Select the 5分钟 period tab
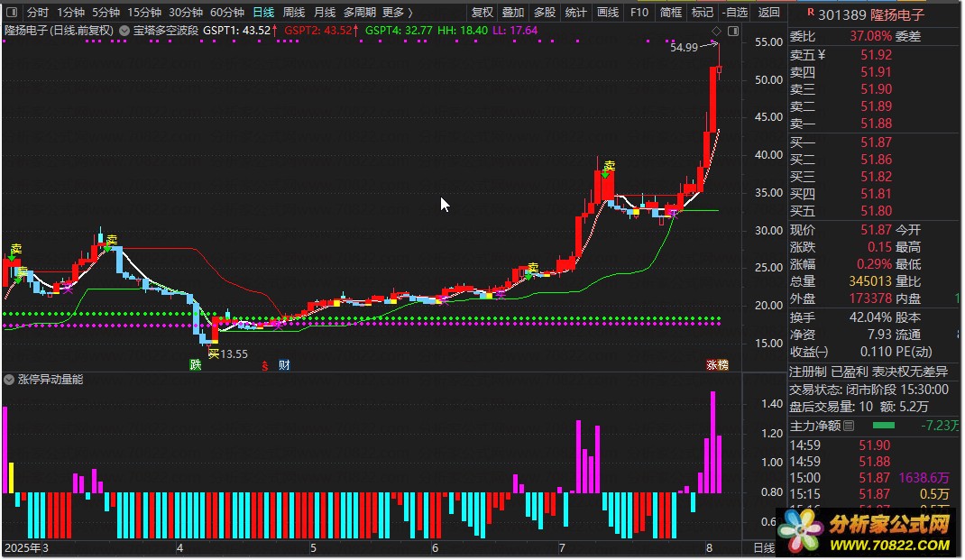 [x=106, y=13]
